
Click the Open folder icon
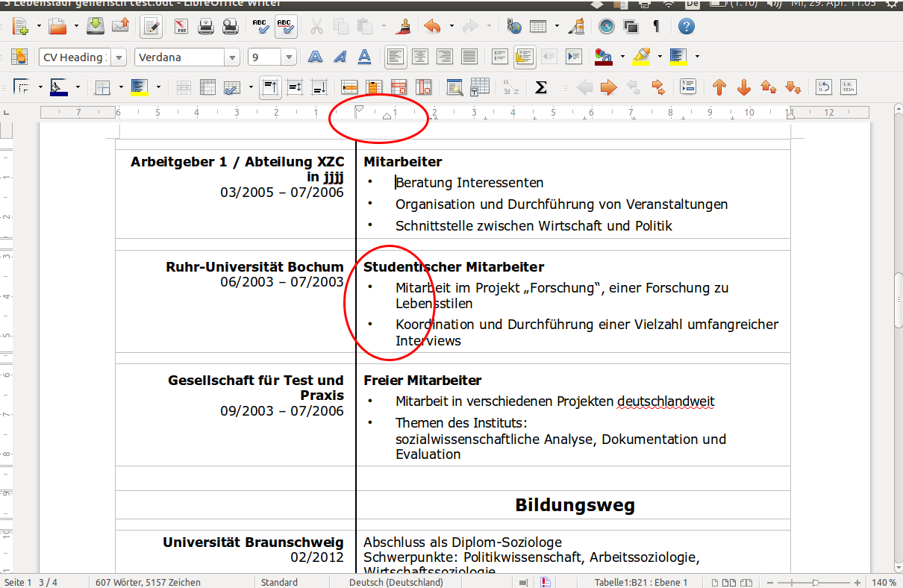(58, 27)
